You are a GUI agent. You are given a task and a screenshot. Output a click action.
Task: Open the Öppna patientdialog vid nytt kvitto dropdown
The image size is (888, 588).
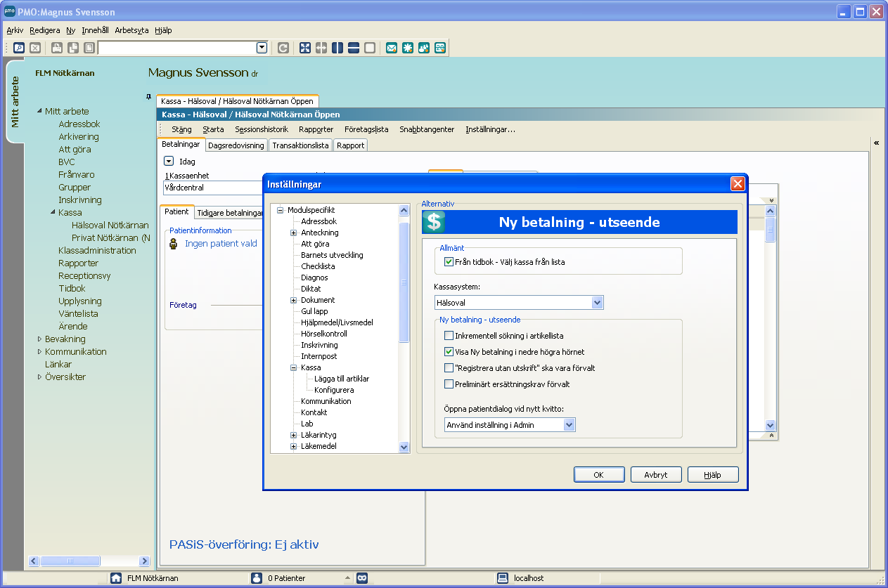coord(569,425)
